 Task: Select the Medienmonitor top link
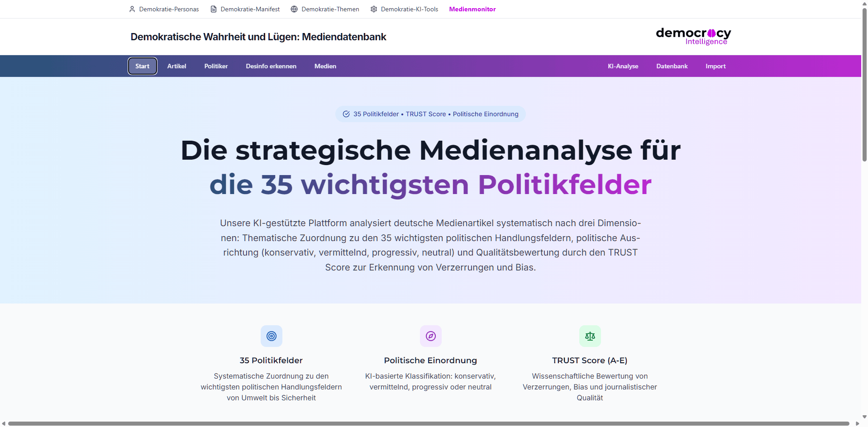(472, 9)
